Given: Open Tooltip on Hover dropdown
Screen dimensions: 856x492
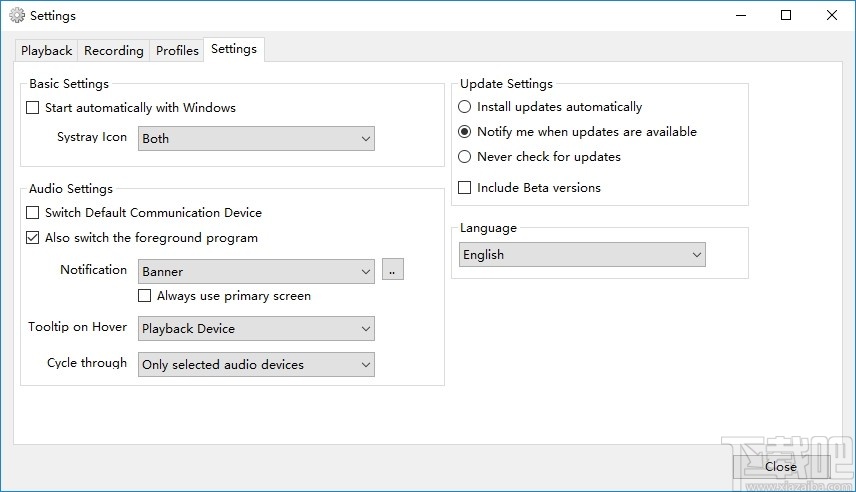Looking at the screenshot, I should point(256,328).
